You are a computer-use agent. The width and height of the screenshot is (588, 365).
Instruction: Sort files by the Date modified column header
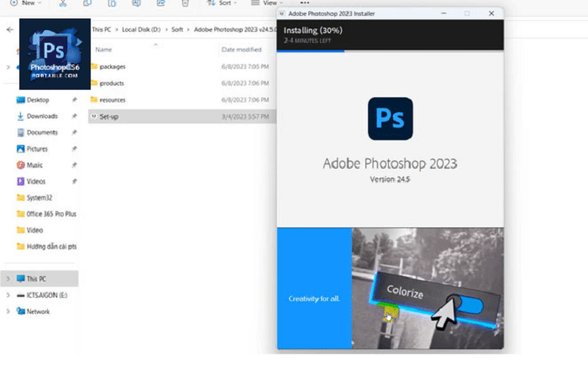[241, 50]
